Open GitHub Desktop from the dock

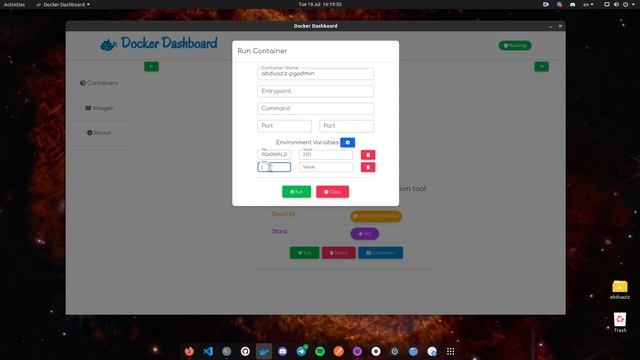coord(245,351)
